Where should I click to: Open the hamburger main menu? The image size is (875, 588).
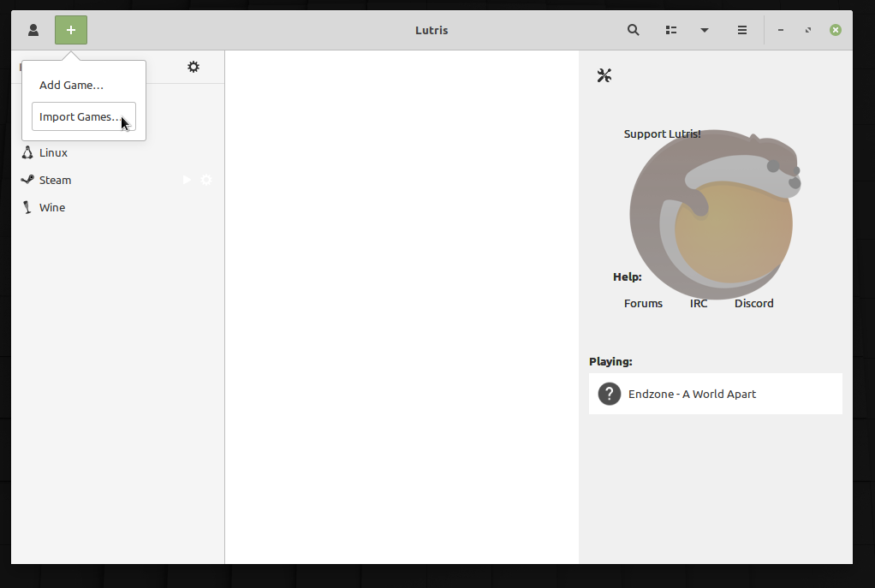pos(742,30)
